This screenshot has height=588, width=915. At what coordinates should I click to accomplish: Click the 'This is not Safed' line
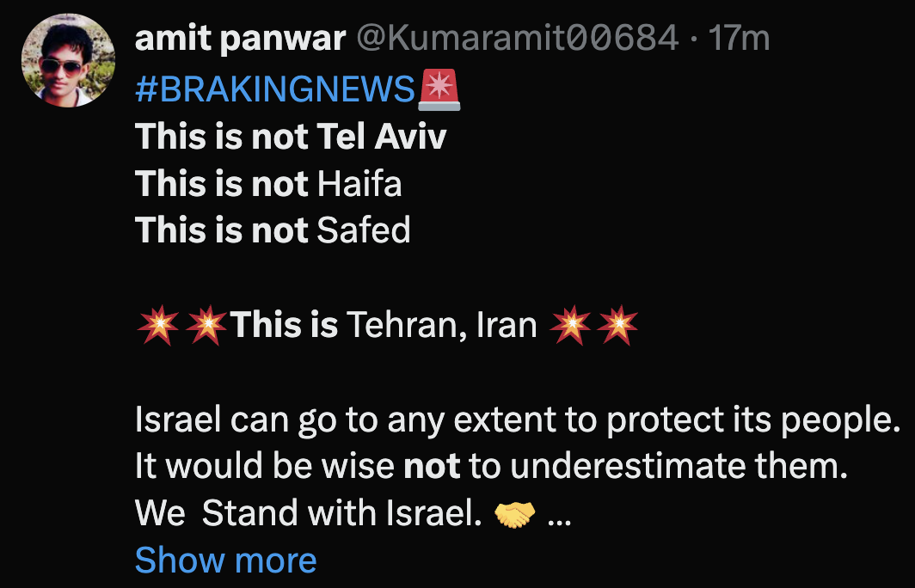(x=273, y=230)
